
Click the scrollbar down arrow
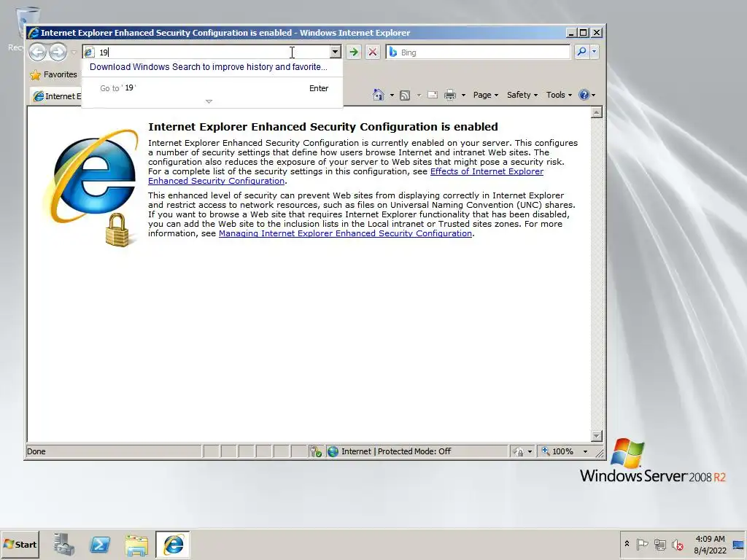596,436
